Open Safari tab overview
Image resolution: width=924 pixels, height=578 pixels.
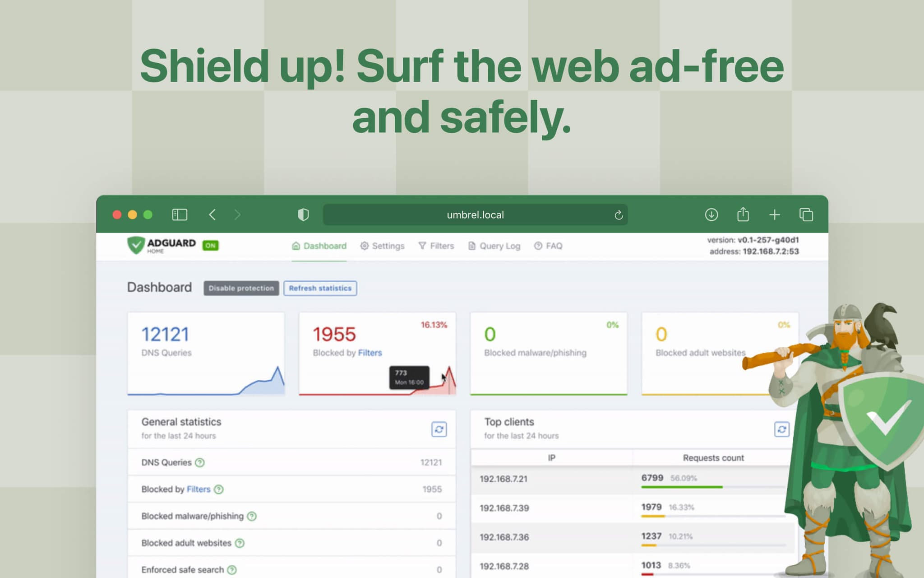click(x=806, y=215)
